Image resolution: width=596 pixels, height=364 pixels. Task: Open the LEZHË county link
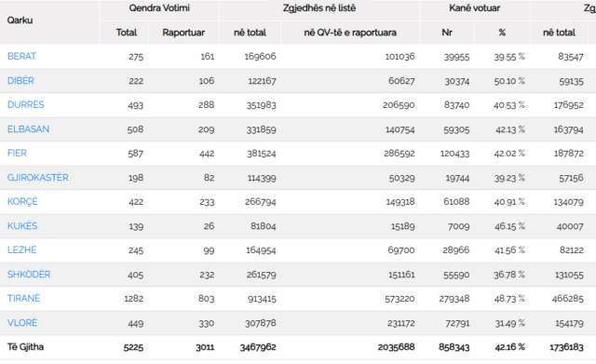point(22,250)
